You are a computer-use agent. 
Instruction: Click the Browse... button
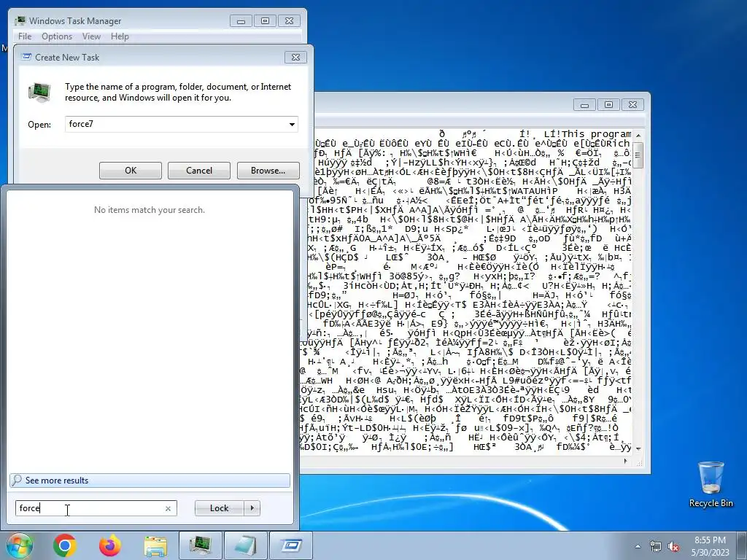click(268, 171)
